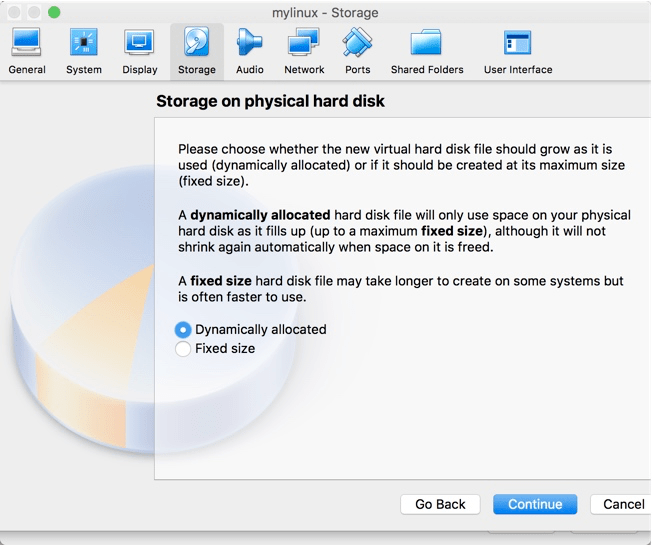Click the Shared Folders label text
This screenshot has width=652, height=545.
point(427,69)
